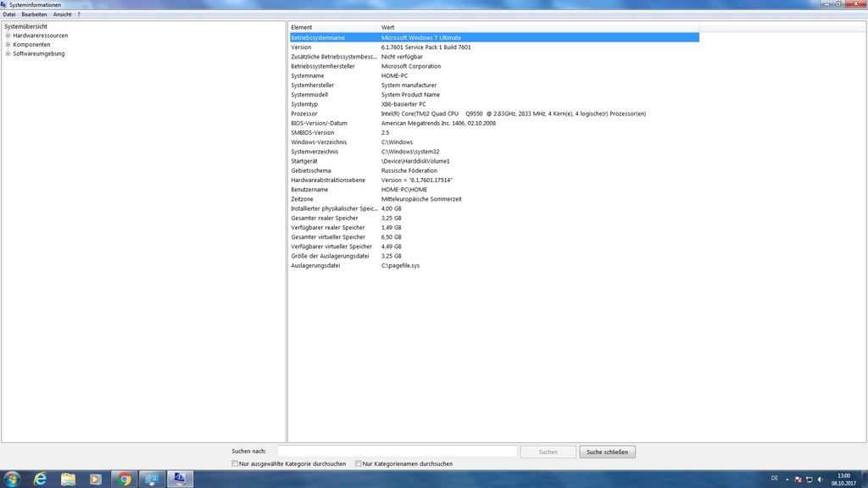
Task: Switch to Control Panel taskbar window
Action: coord(152,479)
